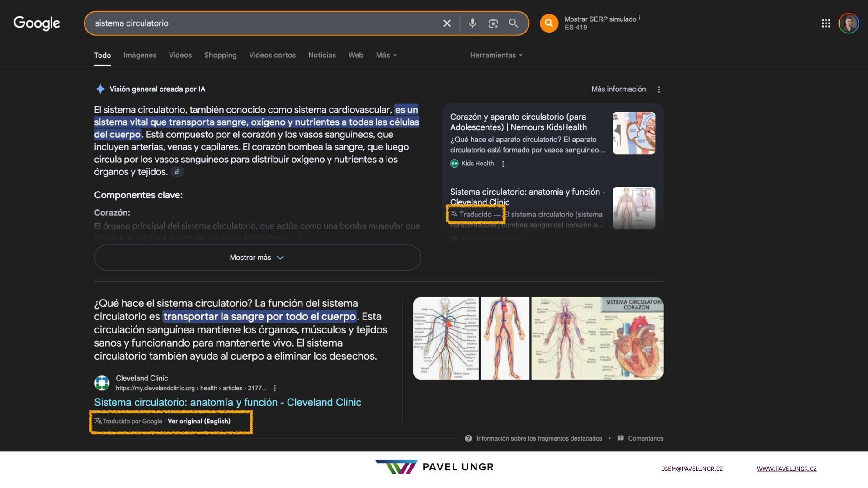Screen dimensions: 868x488
Task: Click the Comentarios feedback link
Action: pos(645,438)
